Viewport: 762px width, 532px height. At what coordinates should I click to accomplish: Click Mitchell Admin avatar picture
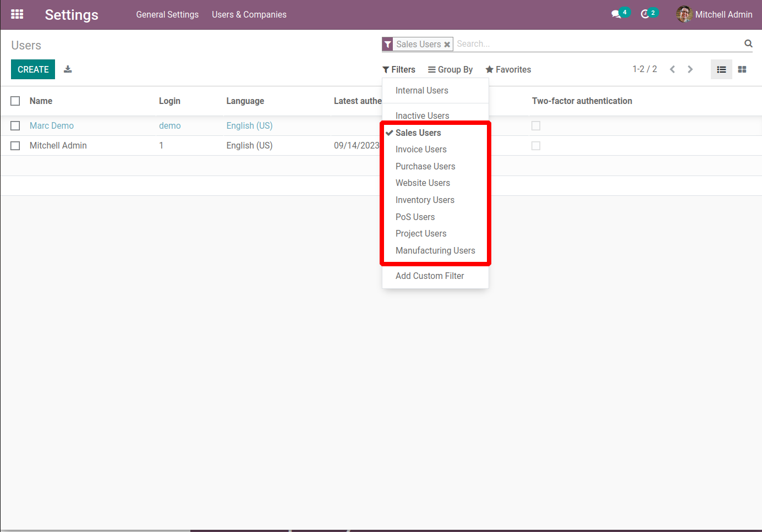(684, 14)
